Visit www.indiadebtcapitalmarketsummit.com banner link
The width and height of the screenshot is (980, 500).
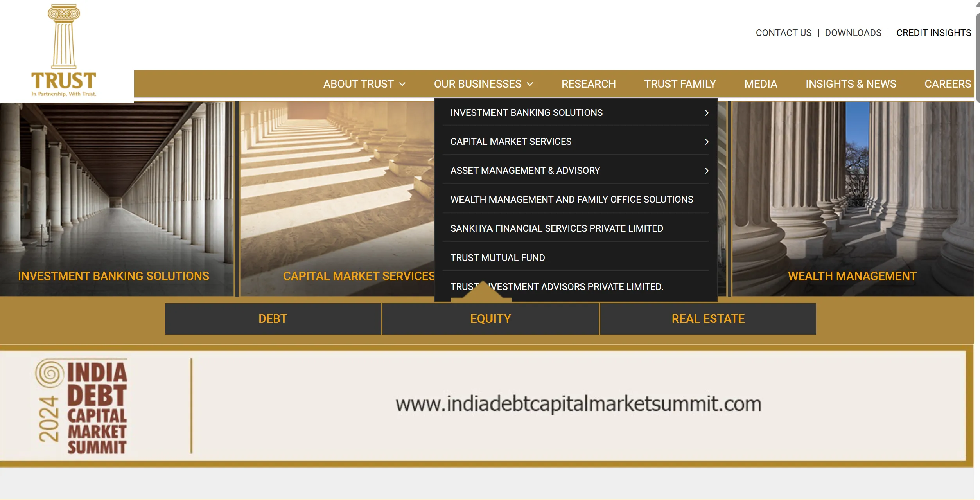click(x=578, y=404)
